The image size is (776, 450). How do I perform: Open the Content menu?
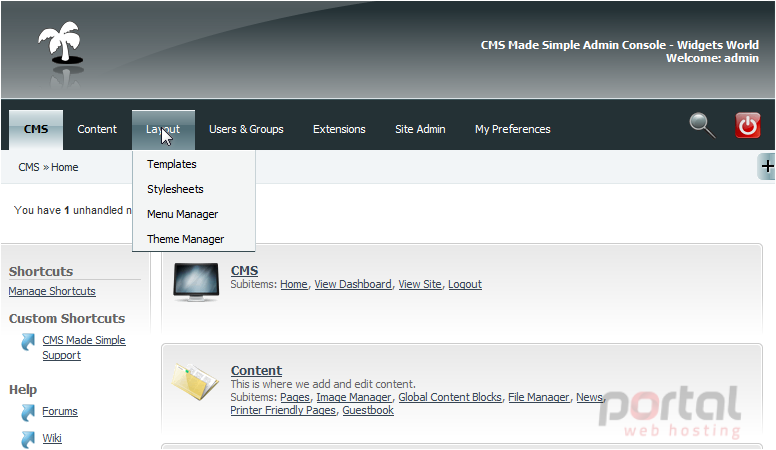click(97, 129)
